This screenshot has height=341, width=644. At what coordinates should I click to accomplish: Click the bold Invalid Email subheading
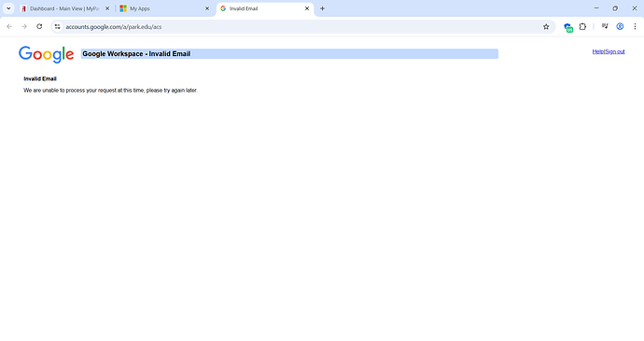(40, 78)
